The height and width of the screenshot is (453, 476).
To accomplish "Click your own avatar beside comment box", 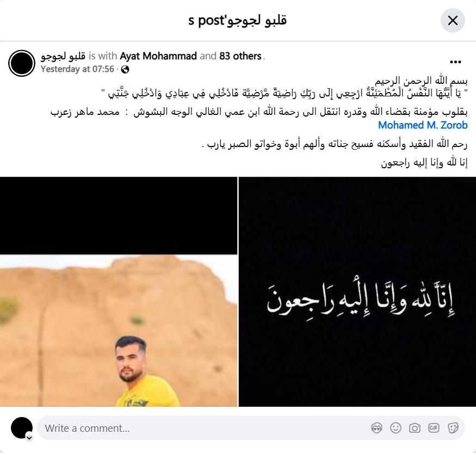I will pyautogui.click(x=22, y=428).
